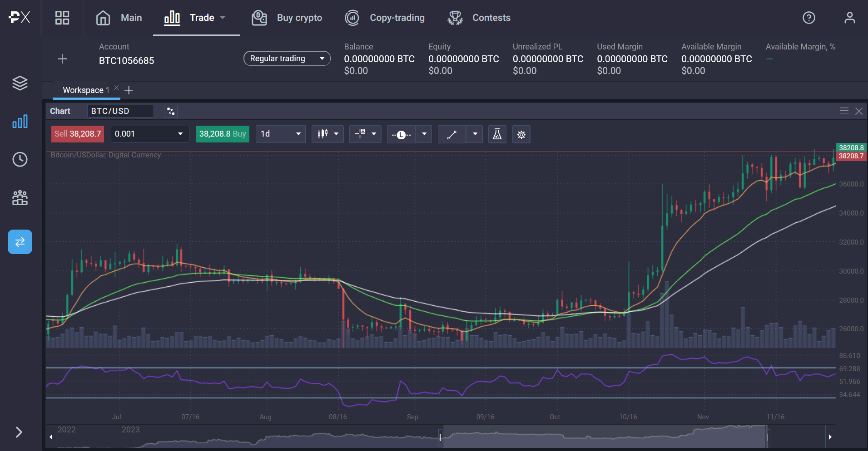868x451 pixels.
Task: Open the help question mark icon
Action: pyautogui.click(x=808, y=18)
